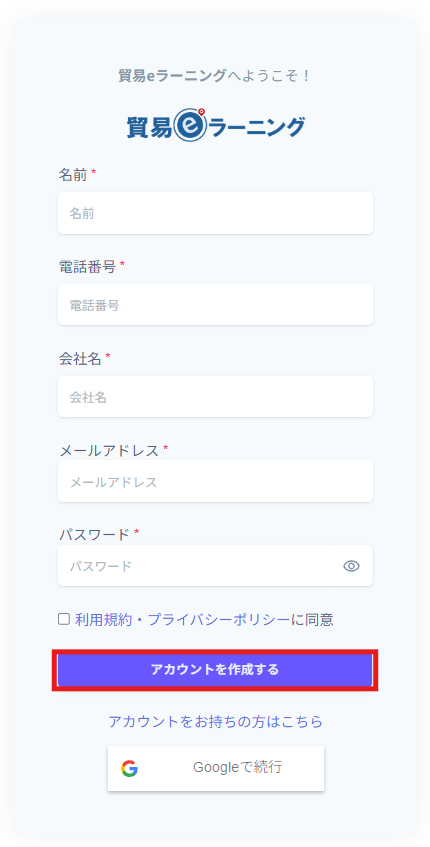Click the 名前 field label
This screenshot has height=847, width=430.
(x=72, y=174)
